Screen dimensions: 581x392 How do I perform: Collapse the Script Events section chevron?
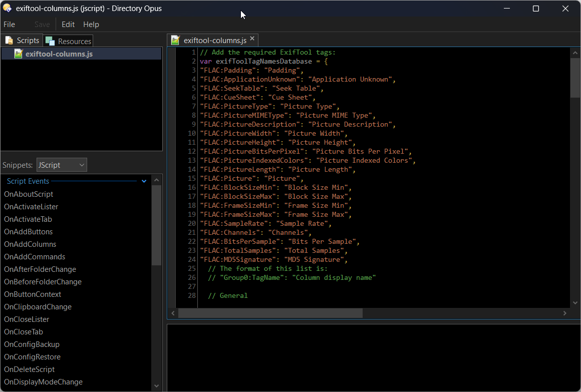[144, 181]
